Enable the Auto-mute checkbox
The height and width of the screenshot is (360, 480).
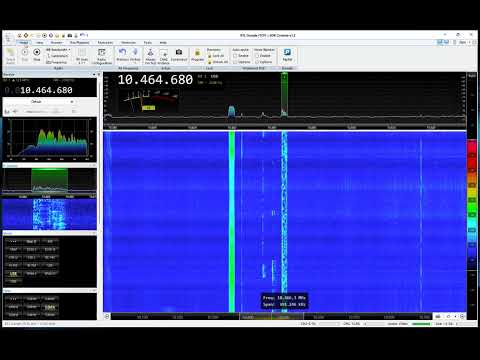[235, 56]
